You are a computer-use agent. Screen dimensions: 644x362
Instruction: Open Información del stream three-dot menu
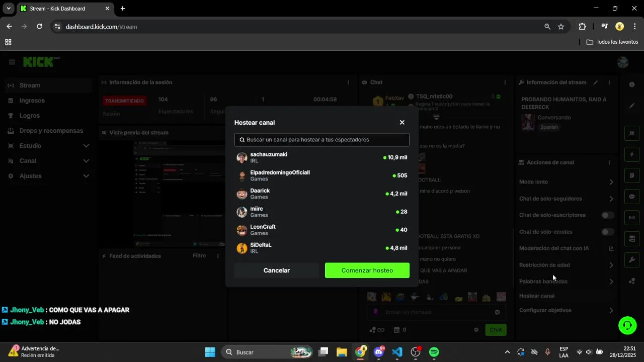click(609, 82)
